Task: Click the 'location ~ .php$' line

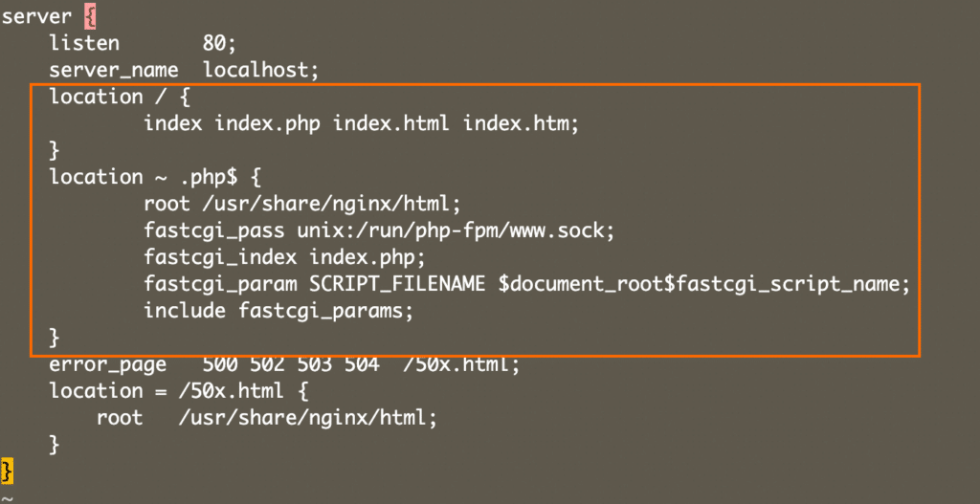Action: click(x=154, y=177)
